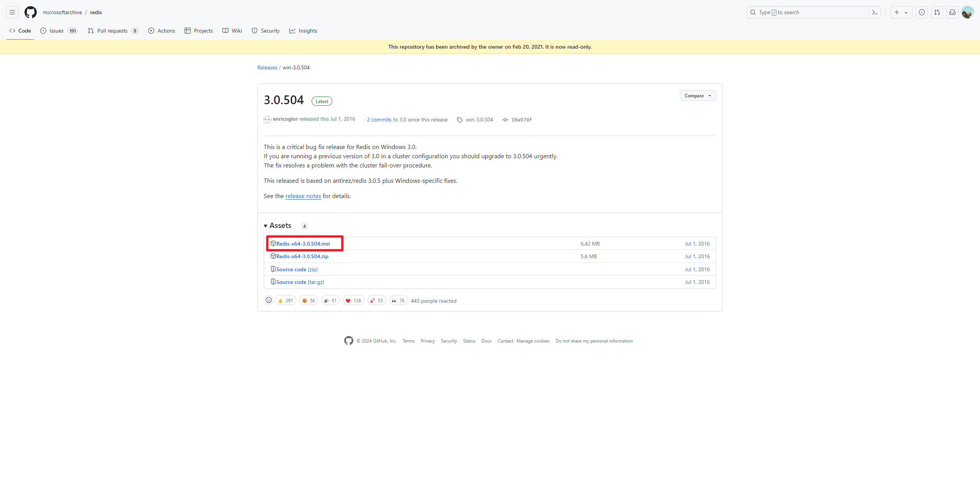Toggle the thumbs up reaction
Image resolution: width=980 pixels, height=500 pixels.
coord(286,300)
